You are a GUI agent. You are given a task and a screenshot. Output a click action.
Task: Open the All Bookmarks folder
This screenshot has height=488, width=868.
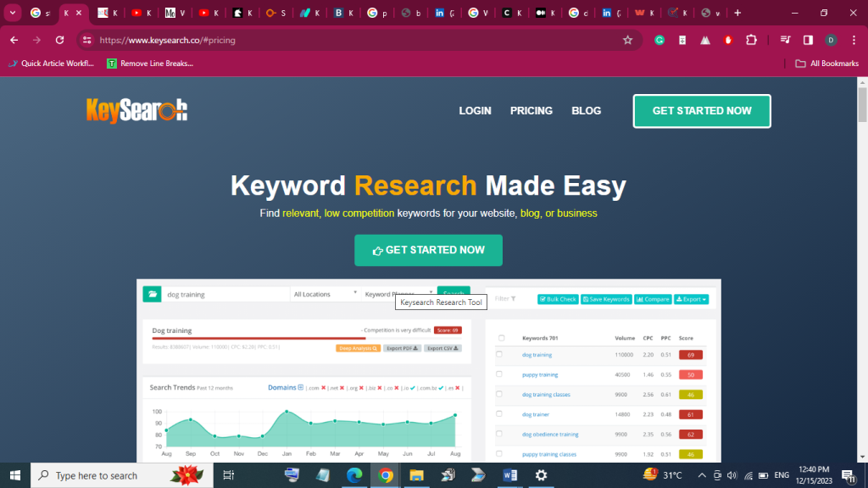[x=827, y=64]
